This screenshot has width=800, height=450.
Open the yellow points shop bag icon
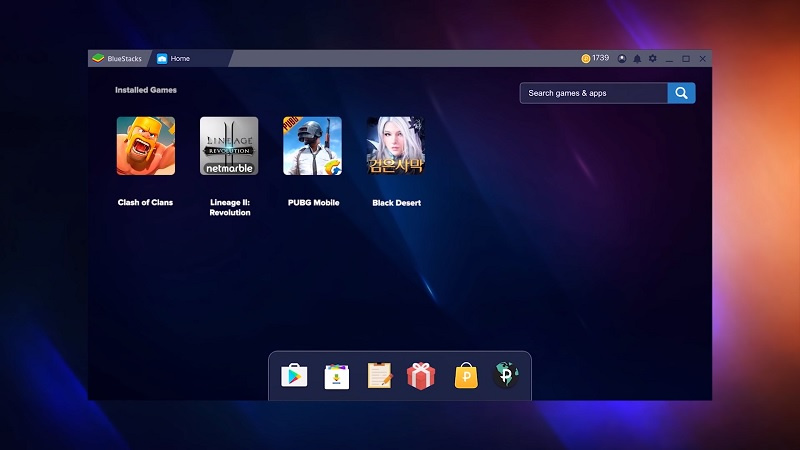coord(464,376)
